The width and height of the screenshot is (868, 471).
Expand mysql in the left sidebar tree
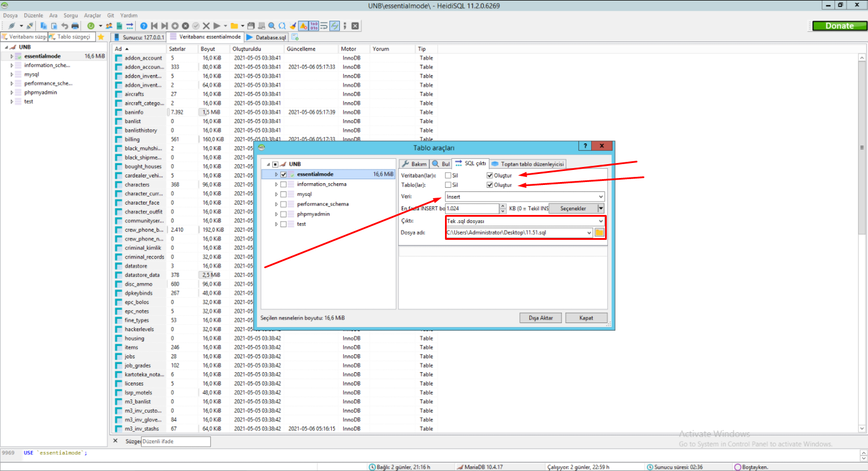(12, 74)
